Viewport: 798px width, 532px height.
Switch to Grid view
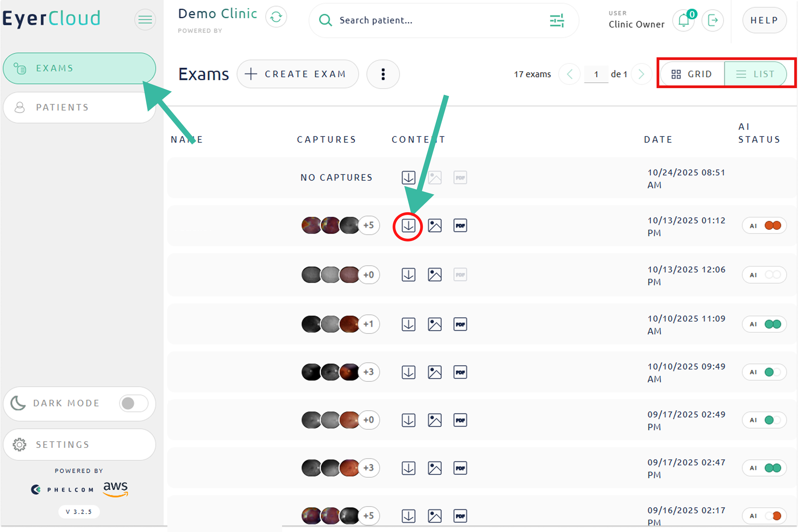point(692,74)
